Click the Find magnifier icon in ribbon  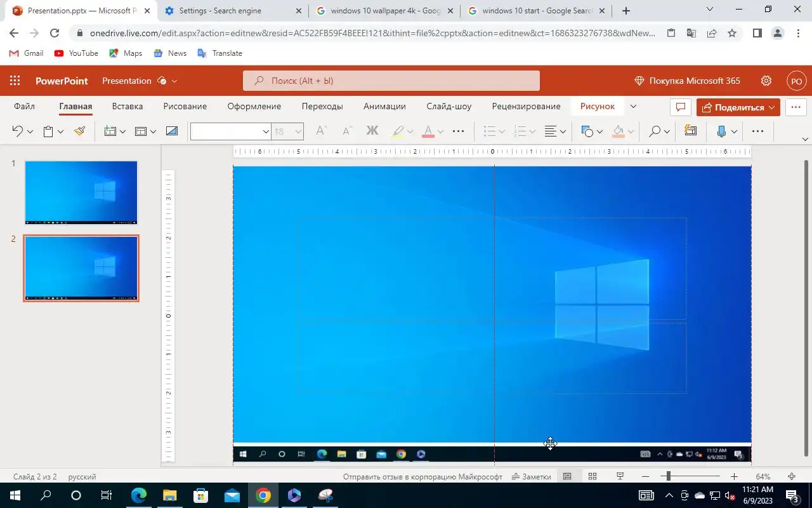[x=655, y=131]
